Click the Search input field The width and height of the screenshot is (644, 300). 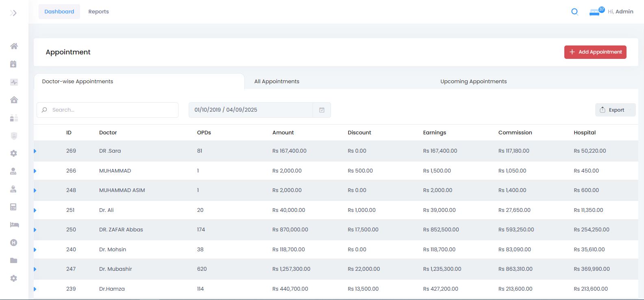tap(107, 110)
